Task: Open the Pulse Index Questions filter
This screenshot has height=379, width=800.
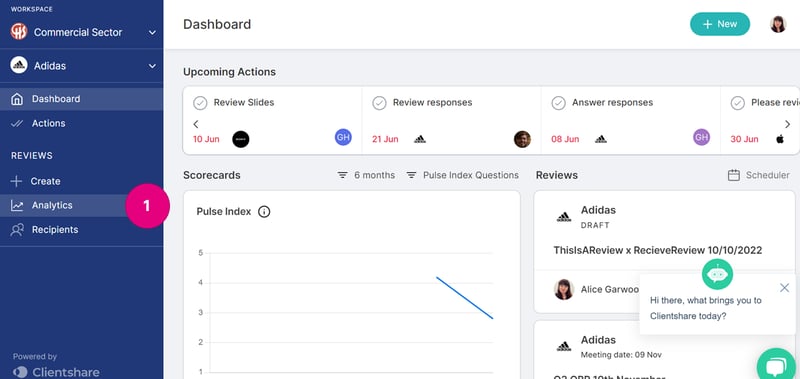Action: [x=462, y=175]
